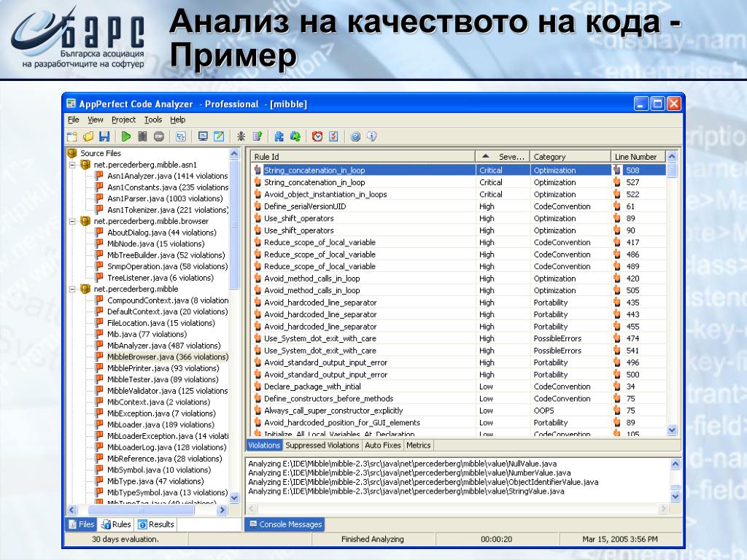Sort by the Rule Id column header
The width and height of the screenshot is (747, 560).
[363, 157]
